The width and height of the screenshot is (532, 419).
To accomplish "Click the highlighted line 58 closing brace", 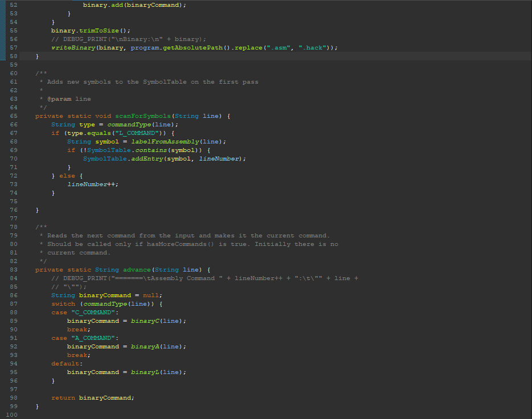I will (x=36, y=56).
